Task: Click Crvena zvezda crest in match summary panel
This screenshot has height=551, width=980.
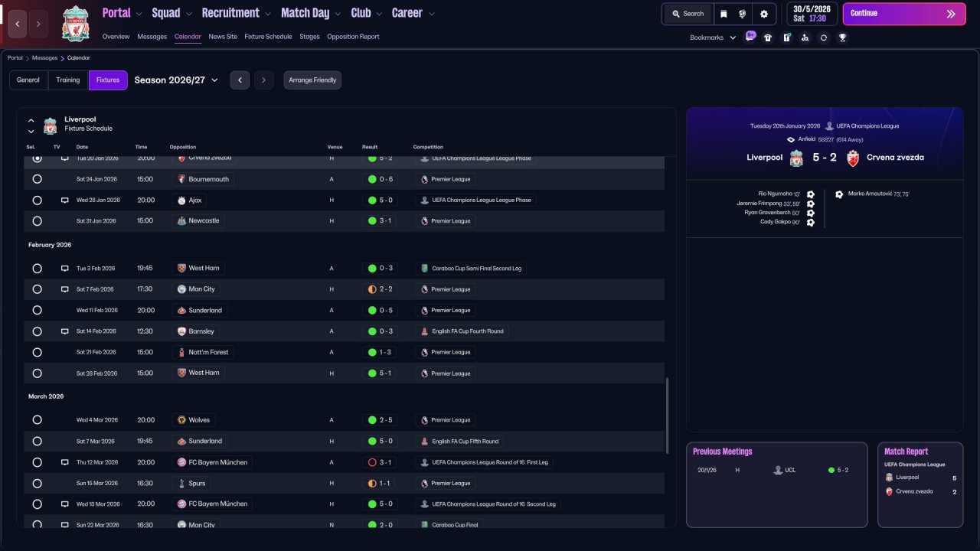Action: click(854, 158)
